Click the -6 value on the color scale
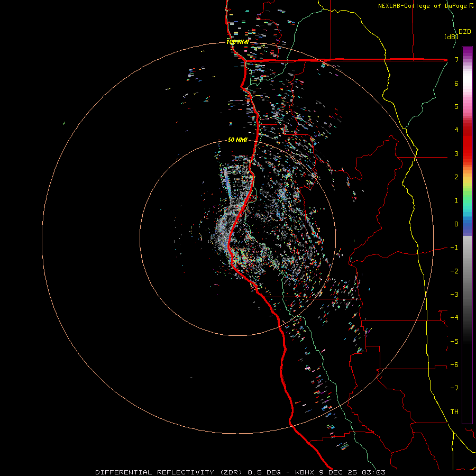 click(454, 365)
